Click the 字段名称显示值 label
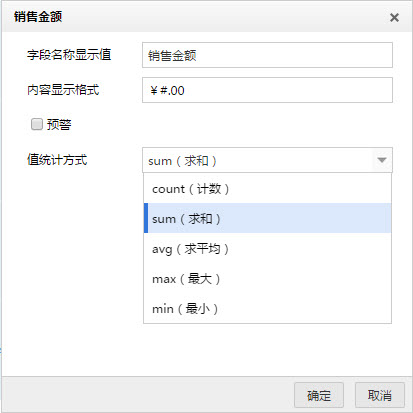413x413 pixels. [x=69, y=55]
